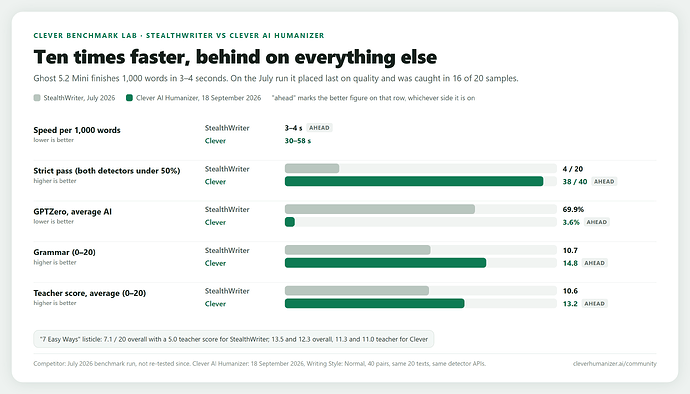Image resolution: width=690 pixels, height=394 pixels.
Task: Click the green Clever Strict pass bar
Action: [x=414, y=181]
